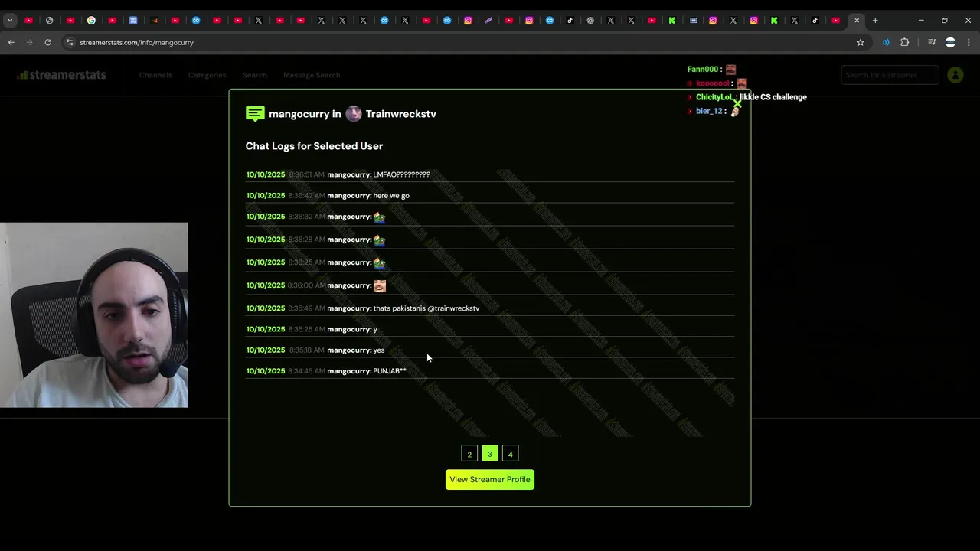Click the emote in the 8:36:32 AM message
980x551 pixels.
[x=379, y=217]
